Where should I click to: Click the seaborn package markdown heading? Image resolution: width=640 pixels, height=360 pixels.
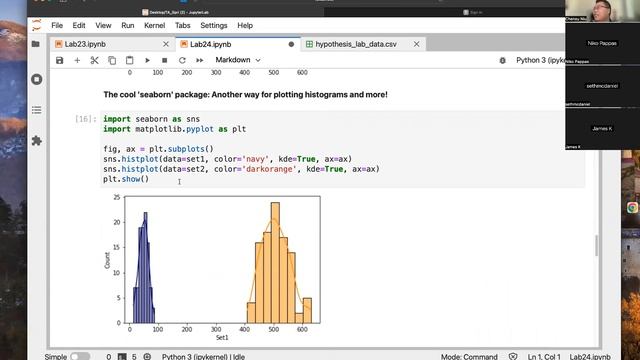tap(245, 95)
